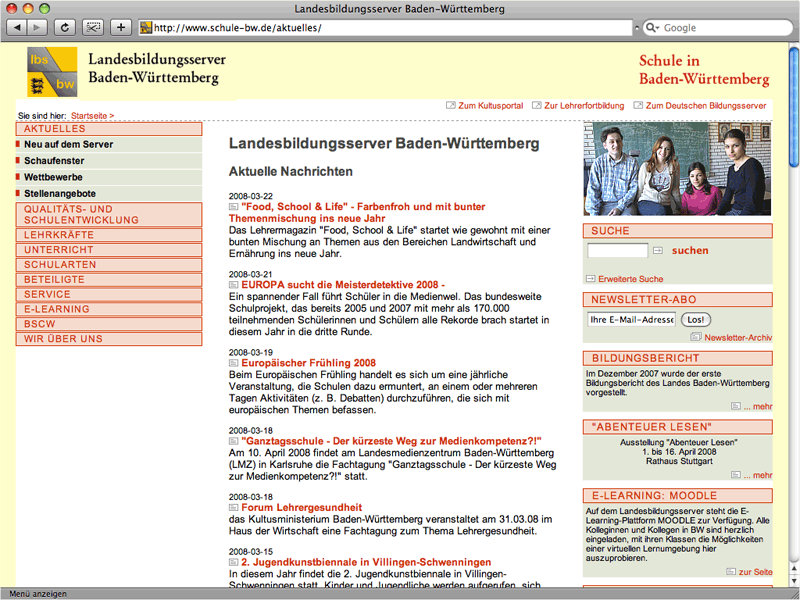Reload the current page
The image size is (800, 600).
(x=65, y=27)
